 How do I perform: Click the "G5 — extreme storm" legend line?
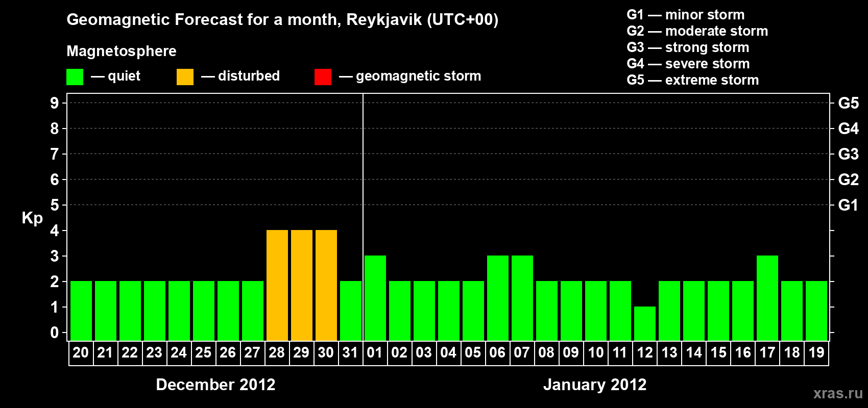(x=693, y=80)
